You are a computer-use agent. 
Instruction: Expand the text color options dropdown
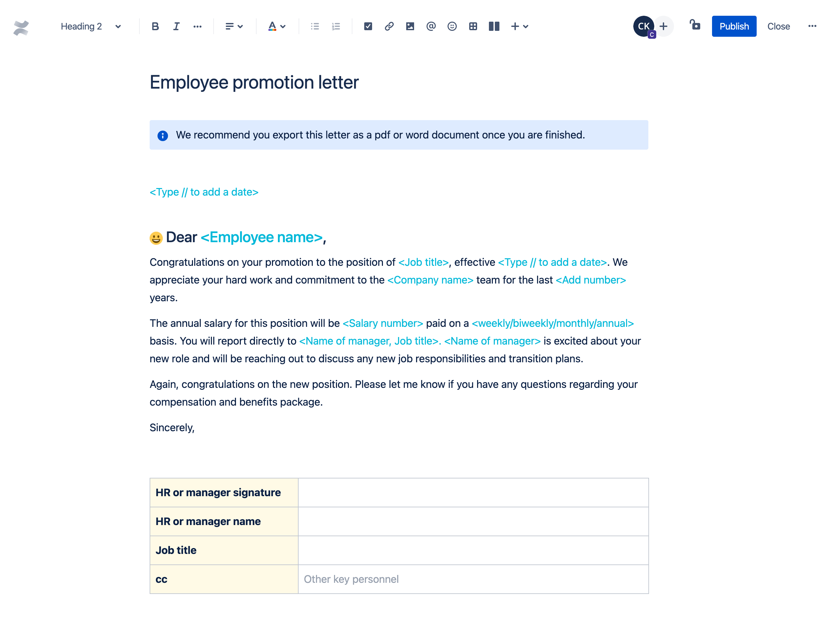click(282, 27)
